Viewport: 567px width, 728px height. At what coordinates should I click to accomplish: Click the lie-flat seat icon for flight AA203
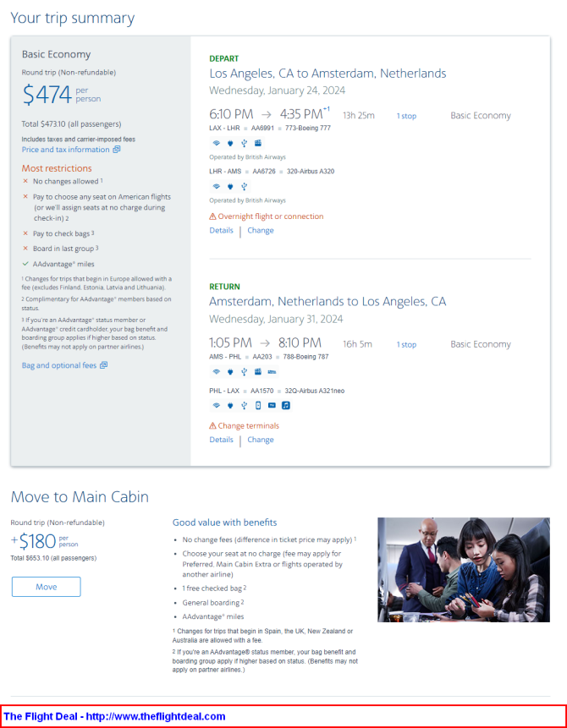coord(272,371)
